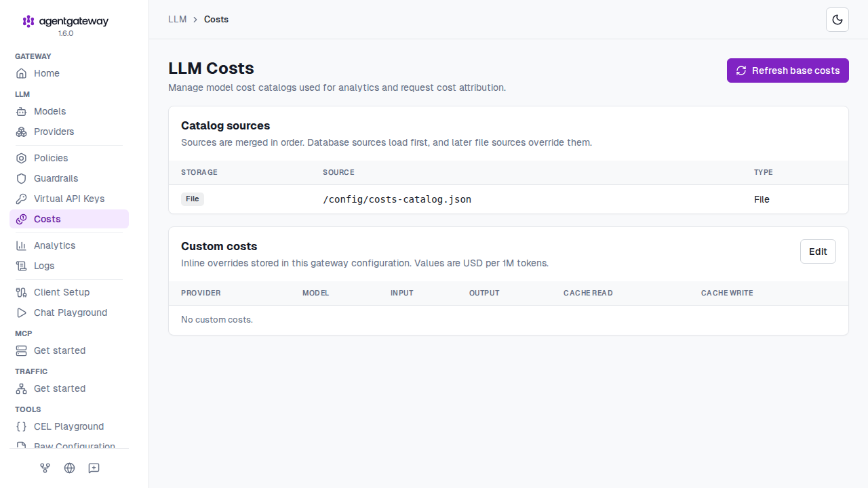Click the Policies hexagon icon
868x488 pixels.
point(21,158)
